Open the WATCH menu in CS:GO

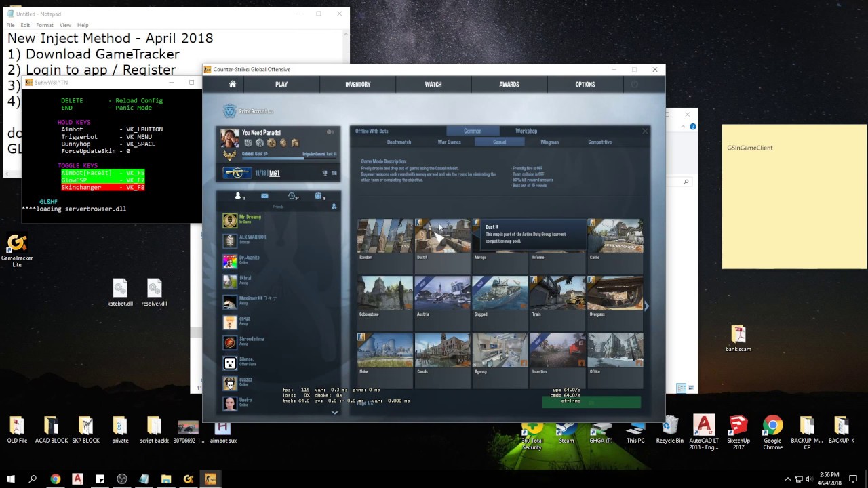(x=433, y=85)
